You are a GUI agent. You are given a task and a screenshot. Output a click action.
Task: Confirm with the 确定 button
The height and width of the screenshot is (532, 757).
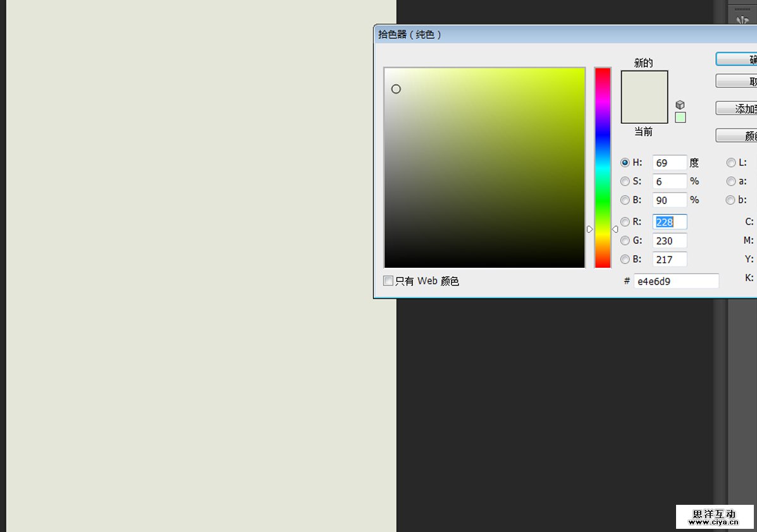tap(735, 59)
